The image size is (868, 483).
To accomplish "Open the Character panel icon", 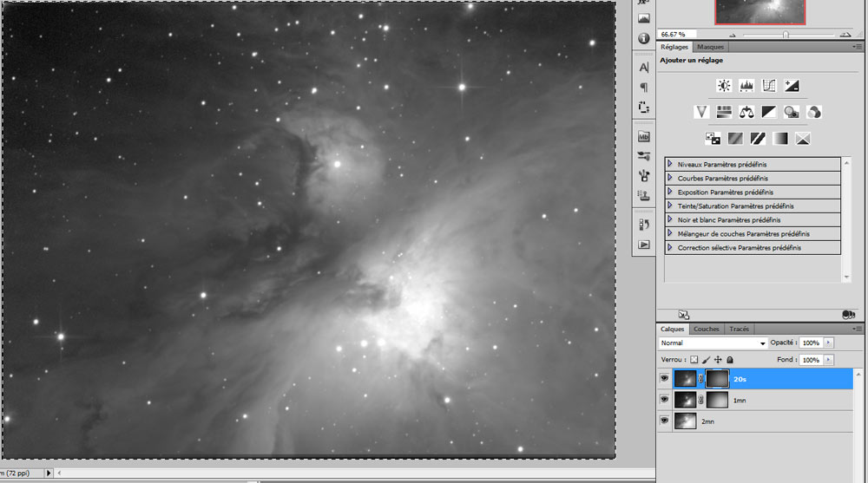I will pos(644,68).
